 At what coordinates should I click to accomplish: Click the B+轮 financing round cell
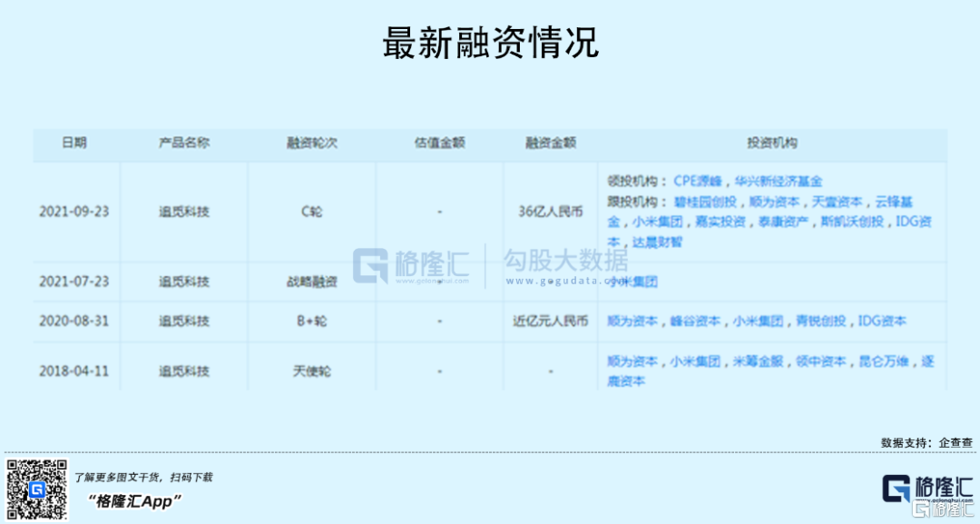click(312, 321)
